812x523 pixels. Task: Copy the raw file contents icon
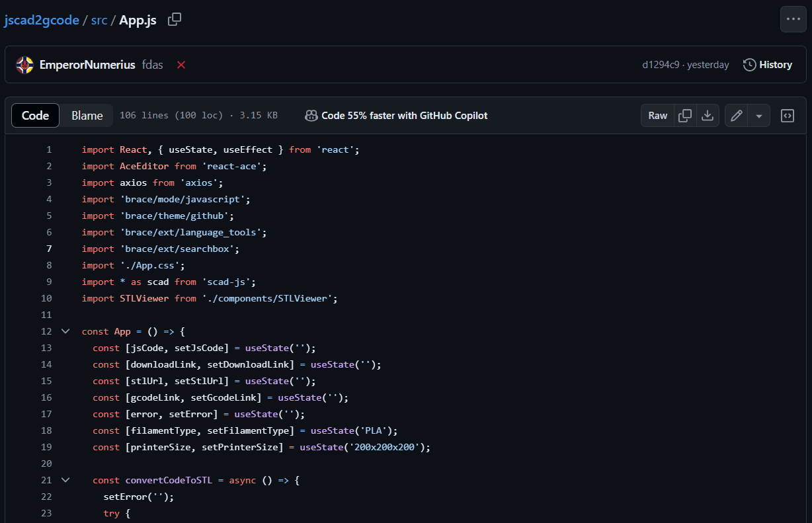(x=686, y=116)
